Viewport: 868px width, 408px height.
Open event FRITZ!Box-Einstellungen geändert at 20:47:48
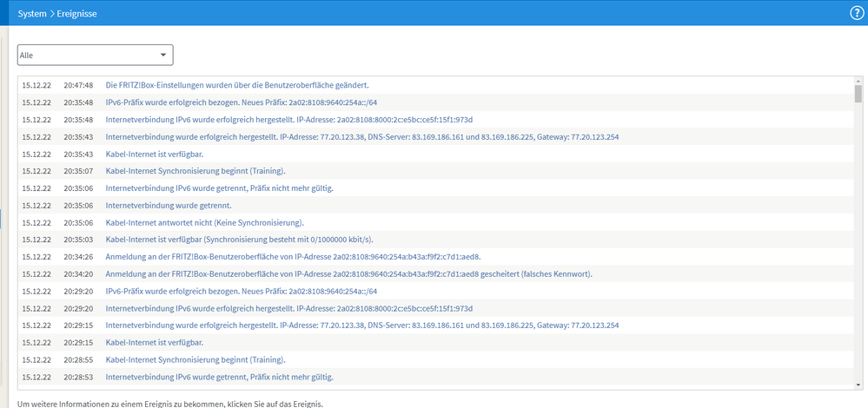point(237,86)
